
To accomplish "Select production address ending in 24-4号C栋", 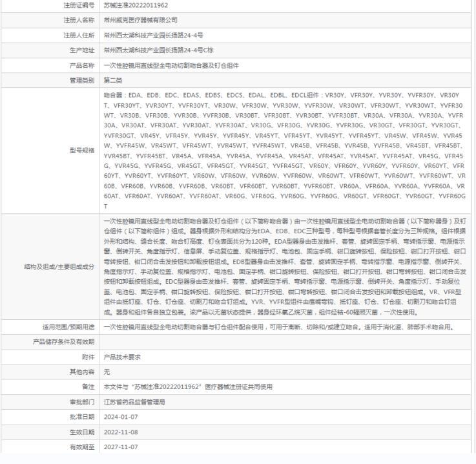I will point(159,50).
